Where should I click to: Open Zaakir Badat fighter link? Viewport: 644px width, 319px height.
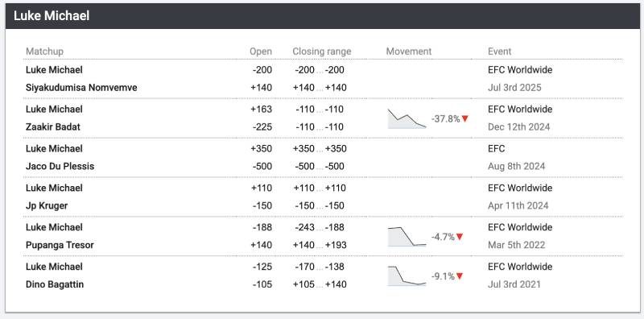pyautogui.click(x=53, y=126)
